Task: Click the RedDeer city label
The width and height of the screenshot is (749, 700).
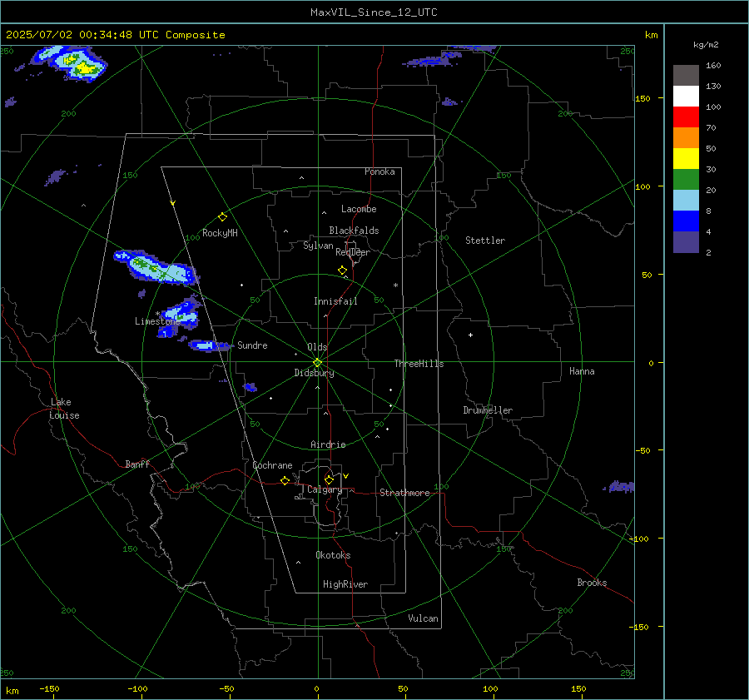Action: (x=353, y=252)
